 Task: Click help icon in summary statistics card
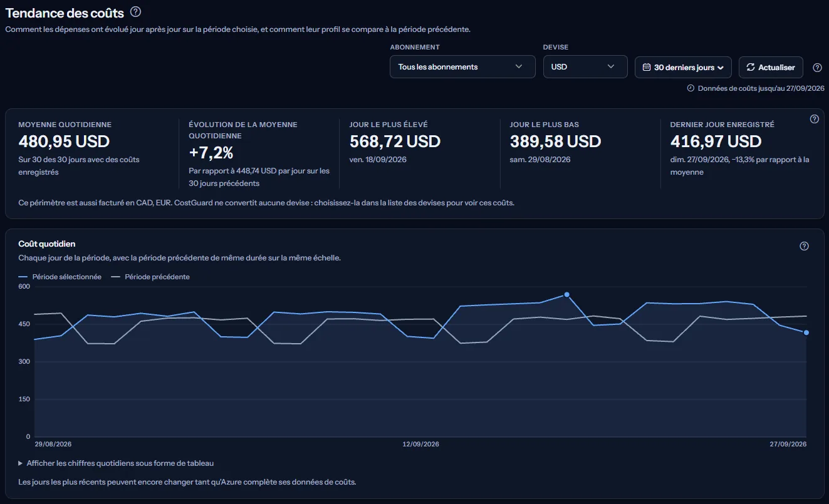pos(815,119)
